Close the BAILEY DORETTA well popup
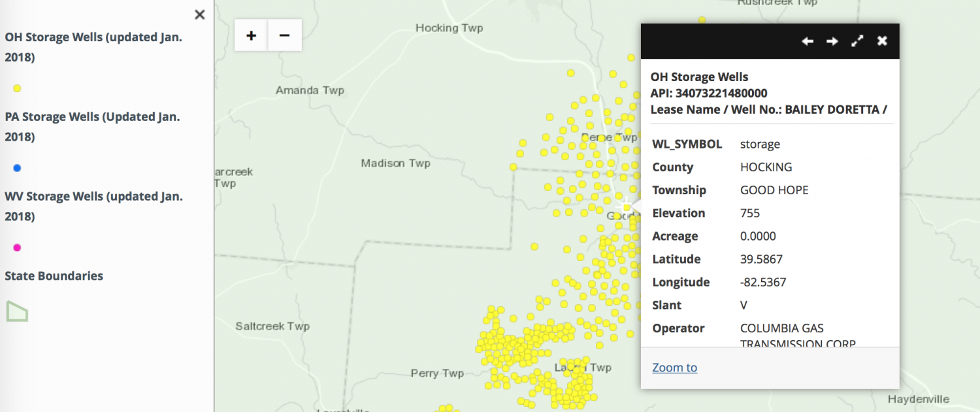 click(x=882, y=41)
